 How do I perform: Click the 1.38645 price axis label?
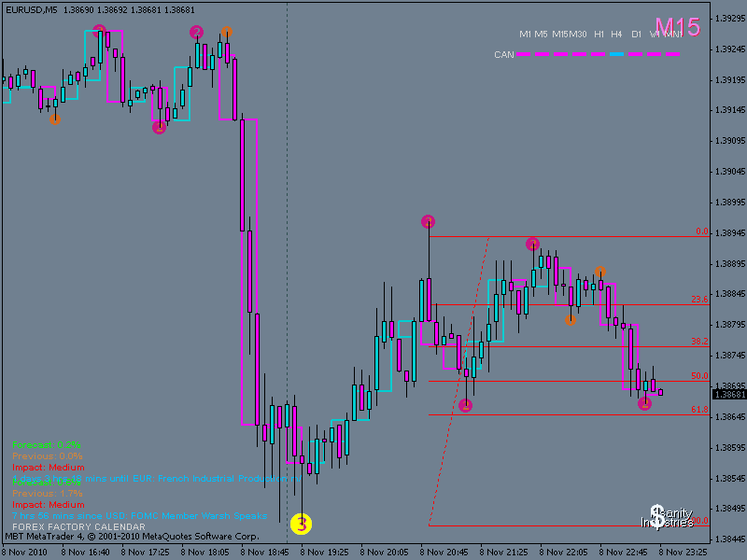pos(730,416)
